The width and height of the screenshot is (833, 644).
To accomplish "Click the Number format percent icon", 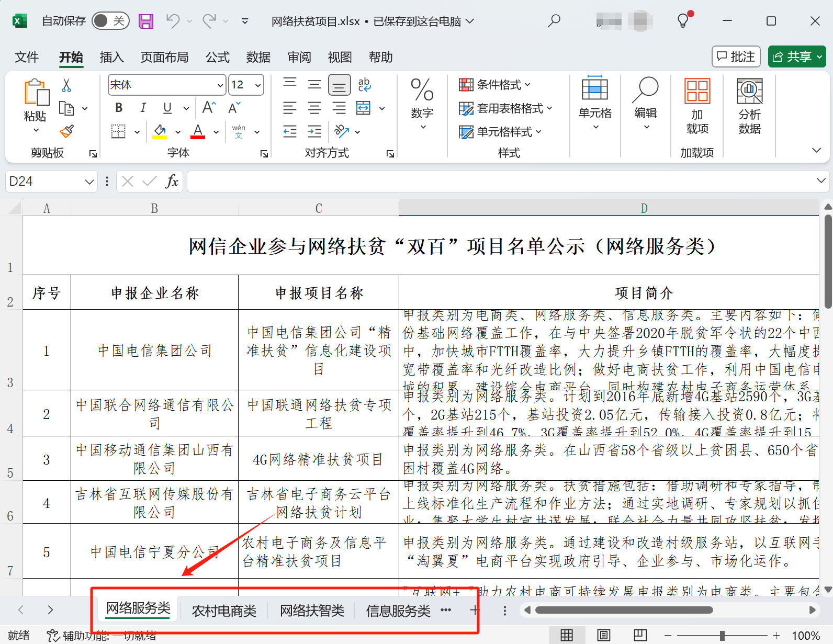I will click(x=422, y=90).
